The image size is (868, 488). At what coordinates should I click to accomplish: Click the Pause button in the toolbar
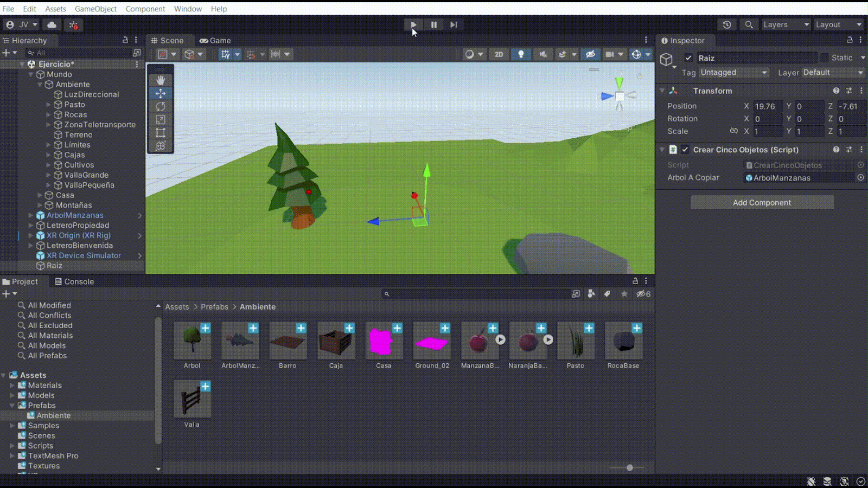click(x=433, y=24)
